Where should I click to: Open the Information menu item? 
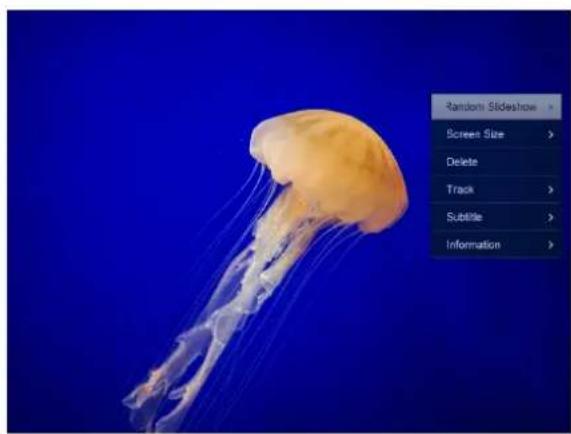(x=496, y=245)
